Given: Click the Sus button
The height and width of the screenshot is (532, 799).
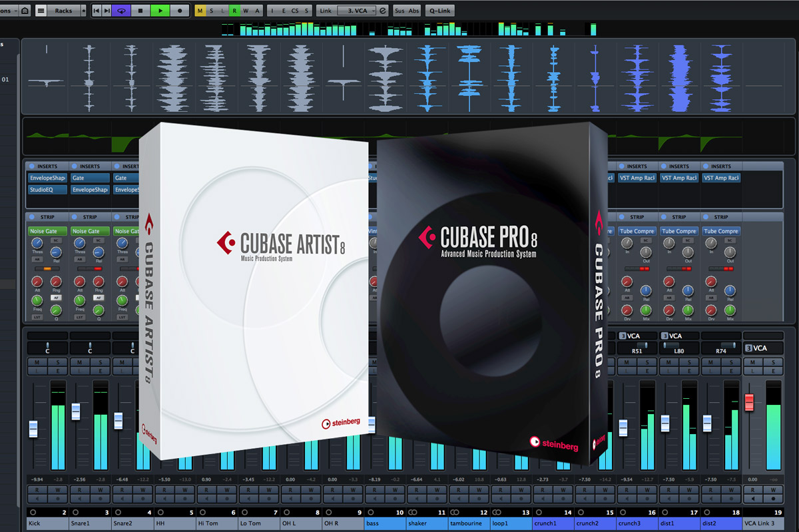Looking at the screenshot, I should 400,11.
